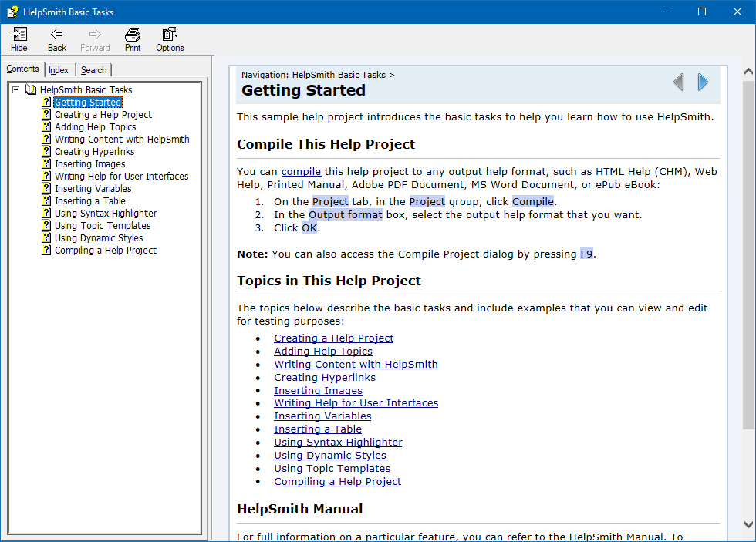Click the topic icon beside Inserting a Table
The height and width of the screenshot is (542, 756).
click(x=46, y=200)
